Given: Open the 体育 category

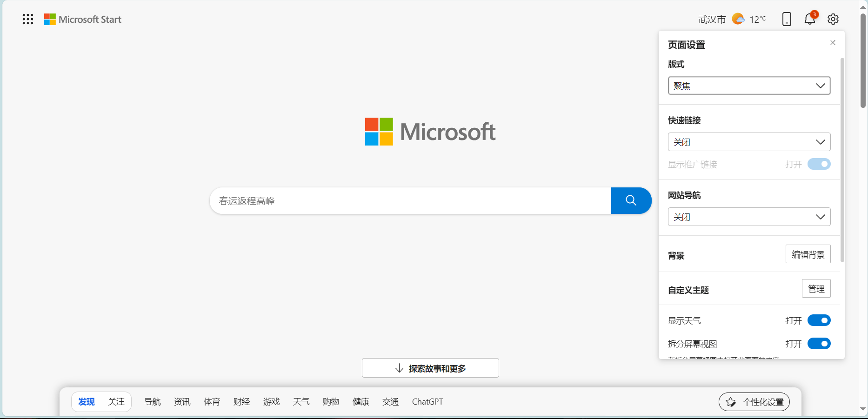Looking at the screenshot, I should coord(212,402).
